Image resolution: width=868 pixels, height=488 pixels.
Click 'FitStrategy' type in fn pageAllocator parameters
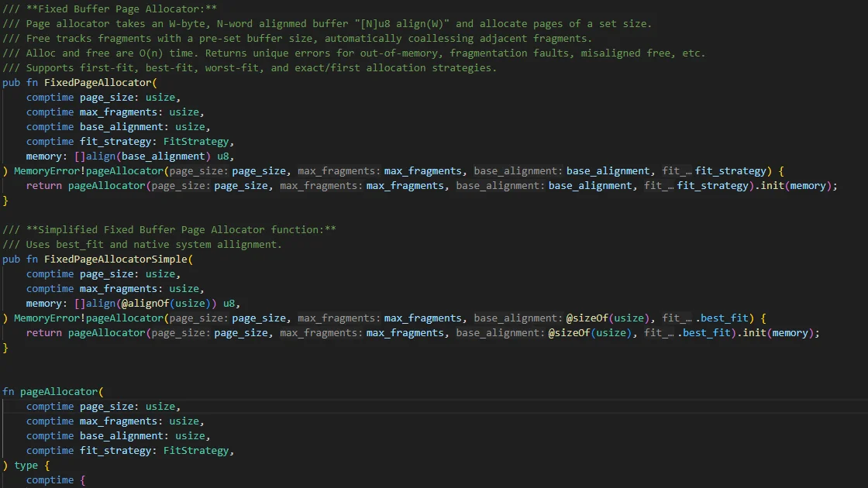pos(196,450)
